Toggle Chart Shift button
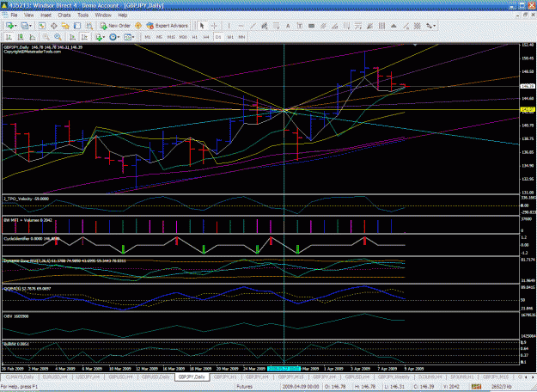This screenshot has width=537, height=392. pyautogui.click(x=84, y=37)
